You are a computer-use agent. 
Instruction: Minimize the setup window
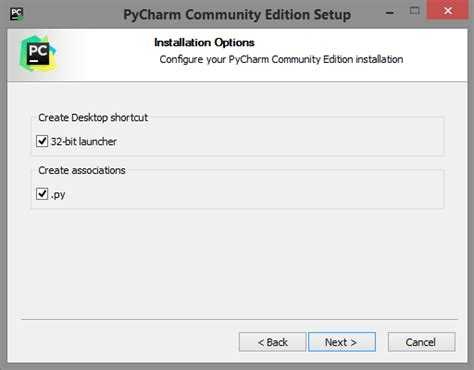point(389,13)
